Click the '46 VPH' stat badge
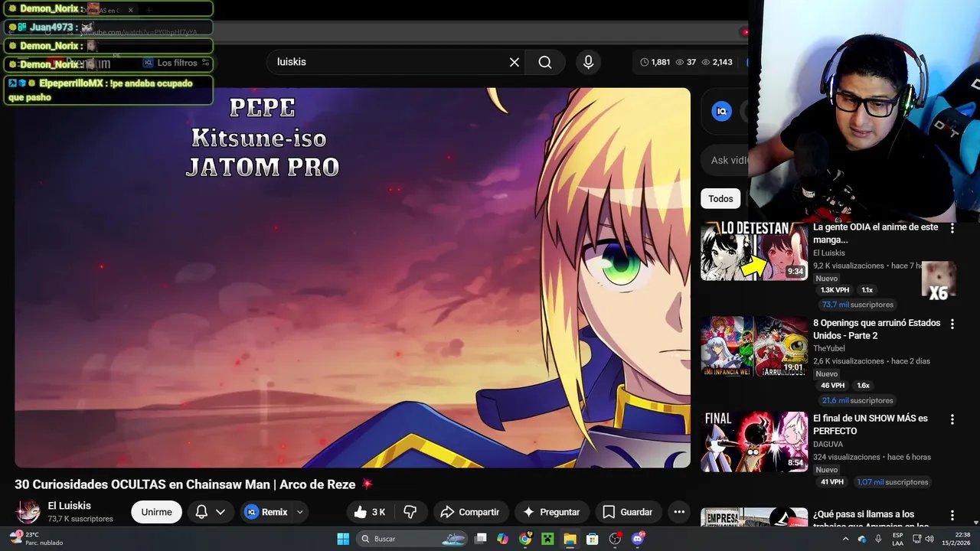This screenshot has height=551, width=980. pyautogui.click(x=832, y=386)
